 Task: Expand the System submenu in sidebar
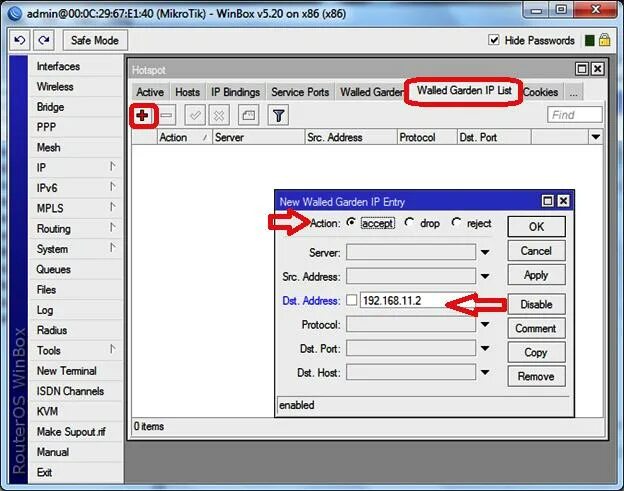pyautogui.click(x=113, y=248)
